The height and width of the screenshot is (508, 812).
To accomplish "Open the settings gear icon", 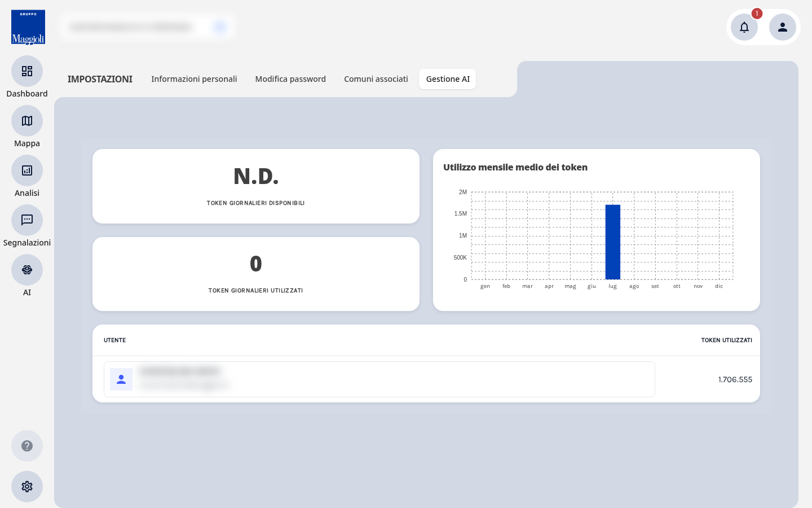I will pyautogui.click(x=27, y=487).
